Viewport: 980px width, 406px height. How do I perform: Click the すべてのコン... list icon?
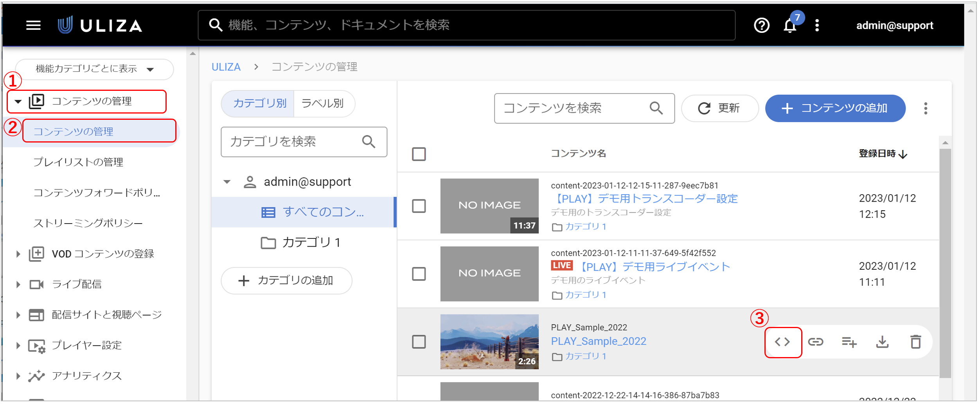coord(268,212)
